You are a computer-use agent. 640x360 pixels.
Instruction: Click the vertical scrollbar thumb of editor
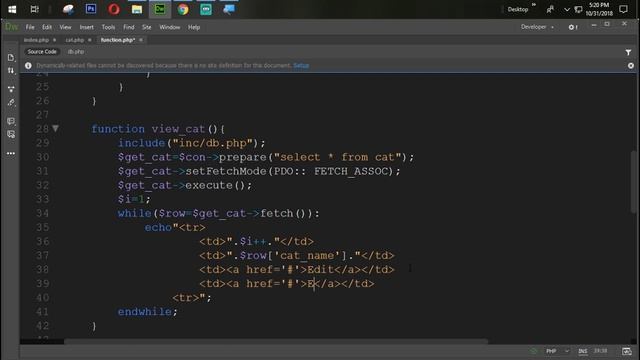pos(633,181)
